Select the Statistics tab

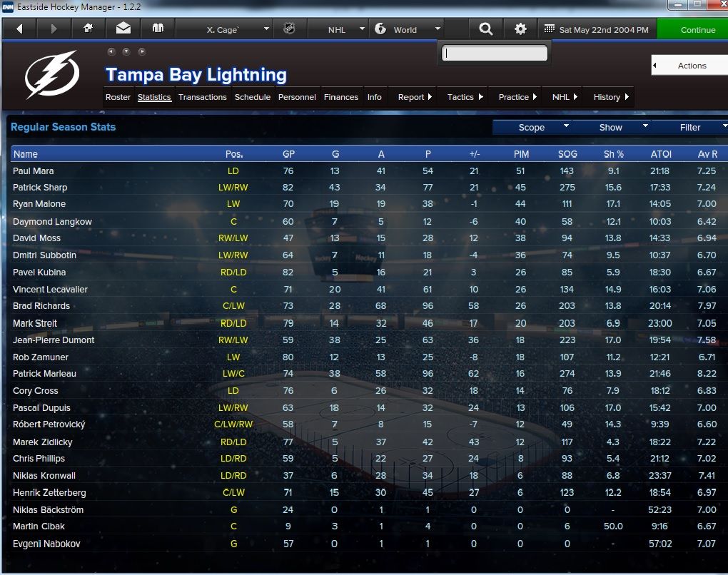pos(154,97)
